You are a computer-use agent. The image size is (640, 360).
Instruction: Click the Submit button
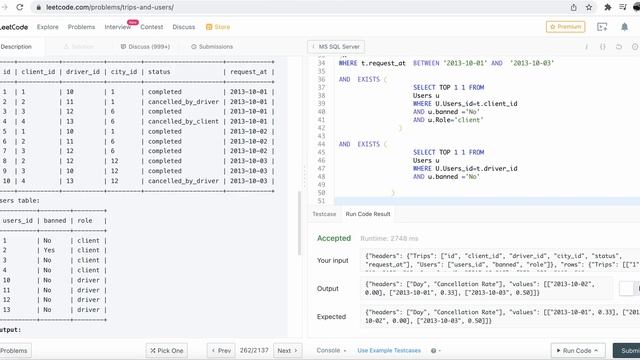[627, 351]
